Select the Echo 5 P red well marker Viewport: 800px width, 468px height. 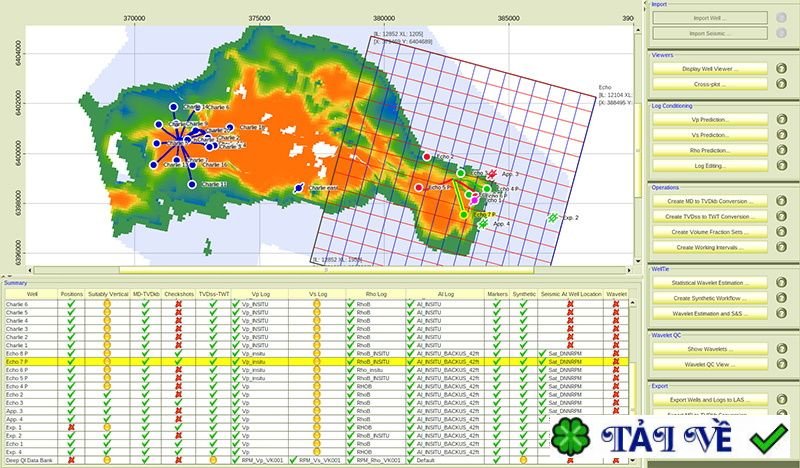tap(418, 188)
